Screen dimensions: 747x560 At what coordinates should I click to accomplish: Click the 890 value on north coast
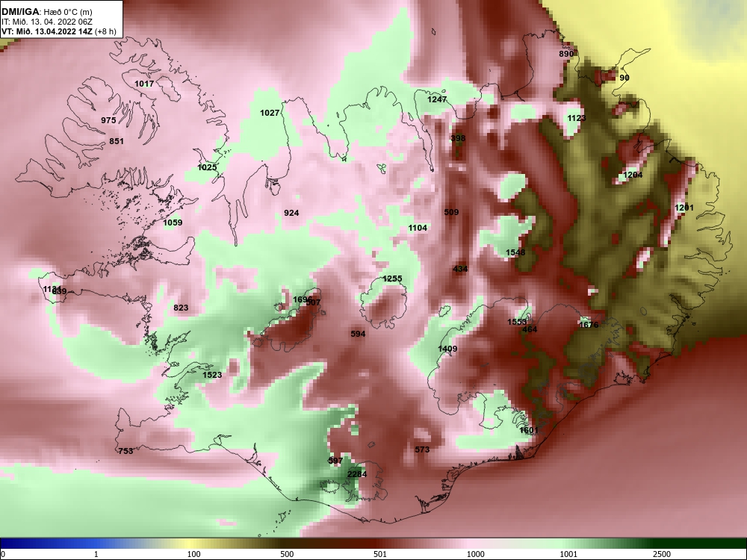point(566,55)
